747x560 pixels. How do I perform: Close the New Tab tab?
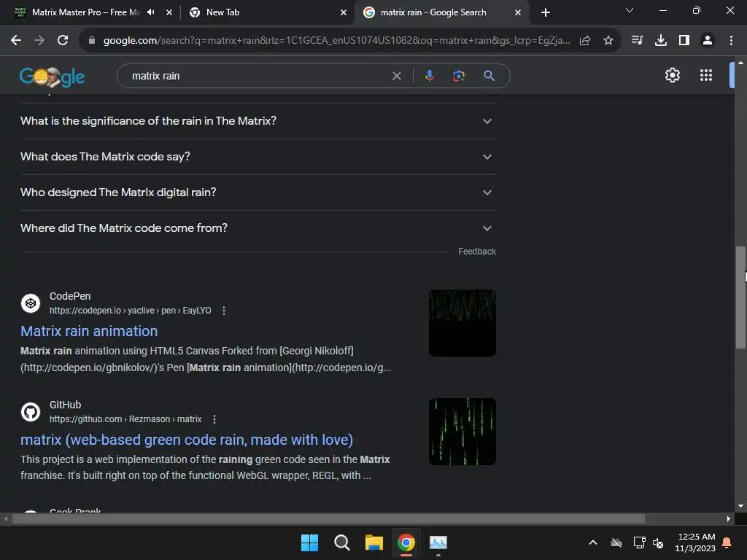(x=344, y=12)
